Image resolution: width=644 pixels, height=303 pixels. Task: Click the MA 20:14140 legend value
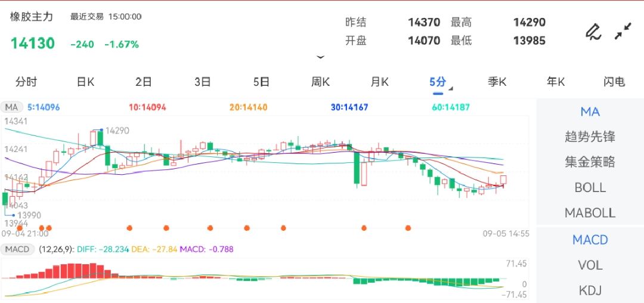pyautogui.click(x=249, y=107)
